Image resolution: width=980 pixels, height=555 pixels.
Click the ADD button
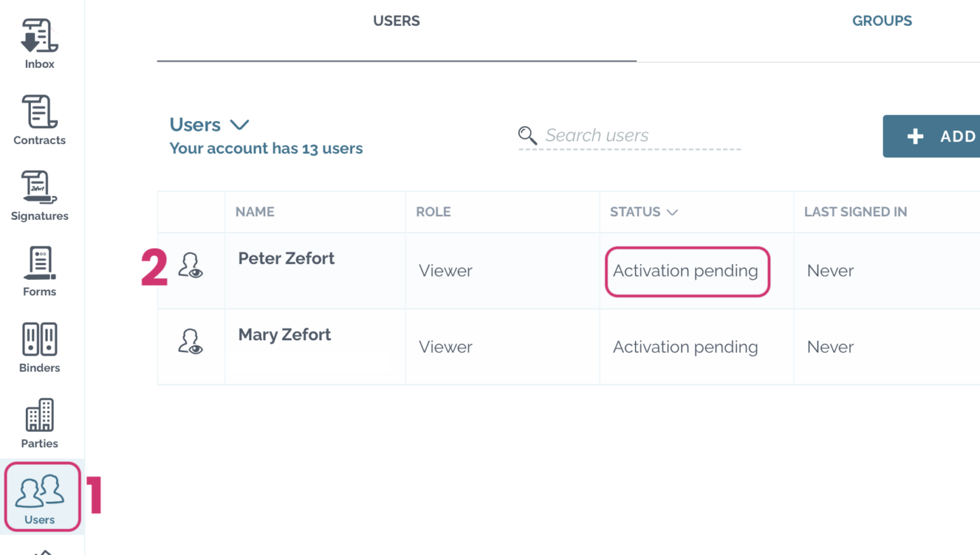coord(941,136)
